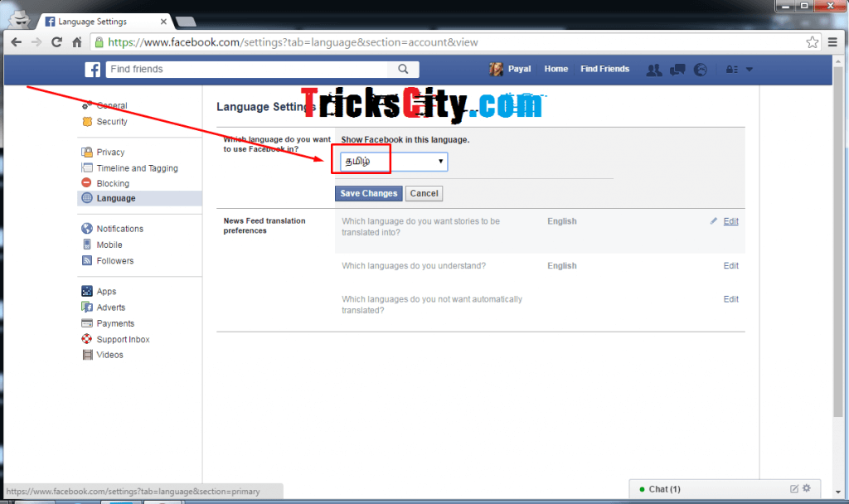The height and width of the screenshot is (504, 849).
Task: Click Save Changes button
Action: tap(369, 193)
